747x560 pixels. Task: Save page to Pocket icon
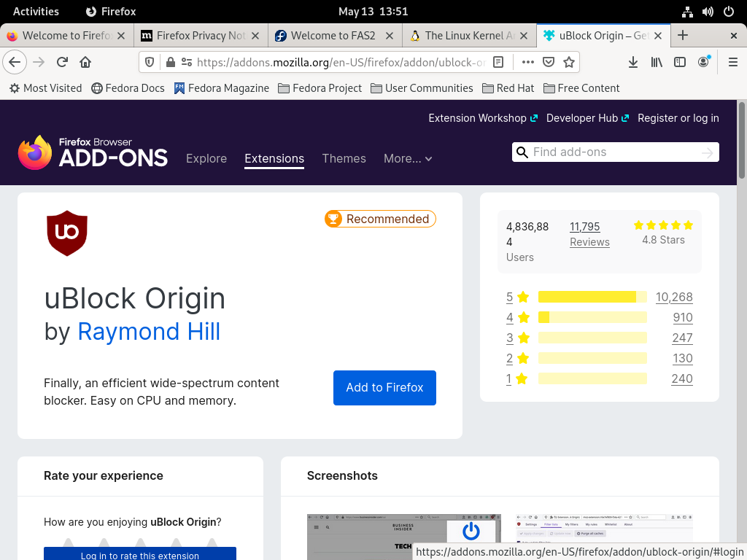[549, 62]
